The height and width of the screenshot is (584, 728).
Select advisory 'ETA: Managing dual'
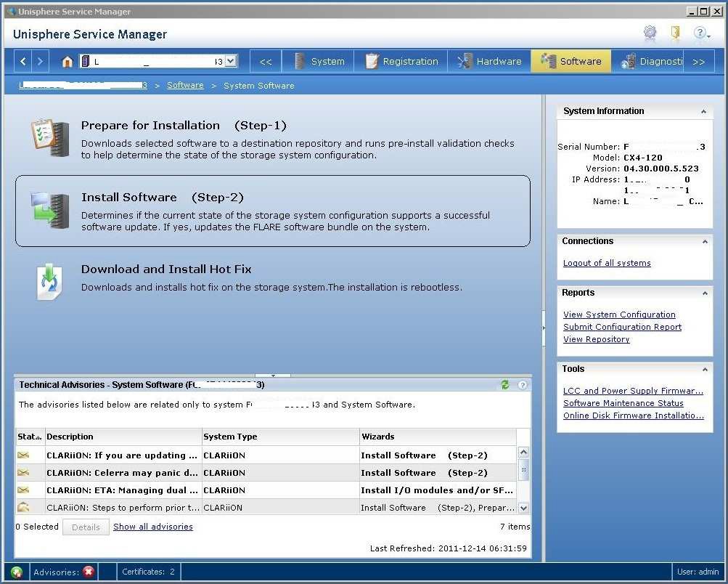(x=266, y=490)
